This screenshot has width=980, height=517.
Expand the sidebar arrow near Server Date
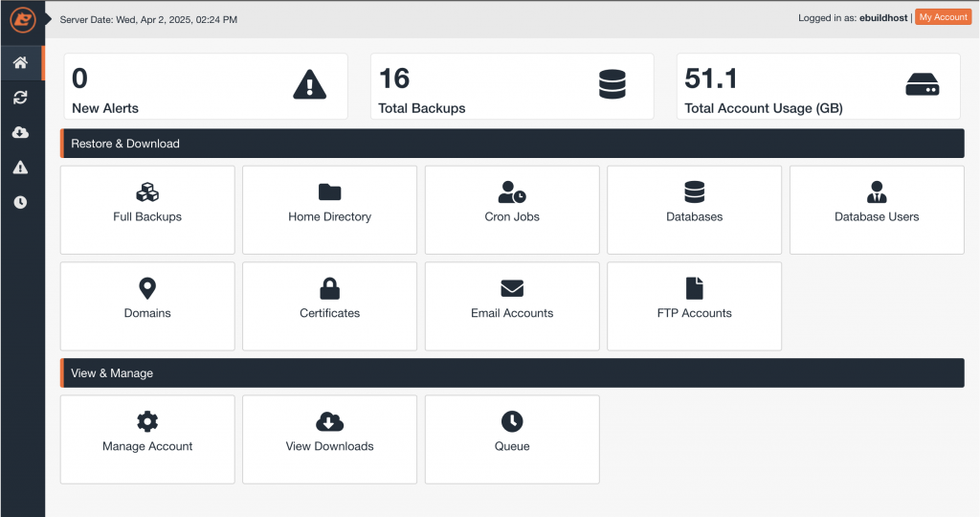click(48, 19)
